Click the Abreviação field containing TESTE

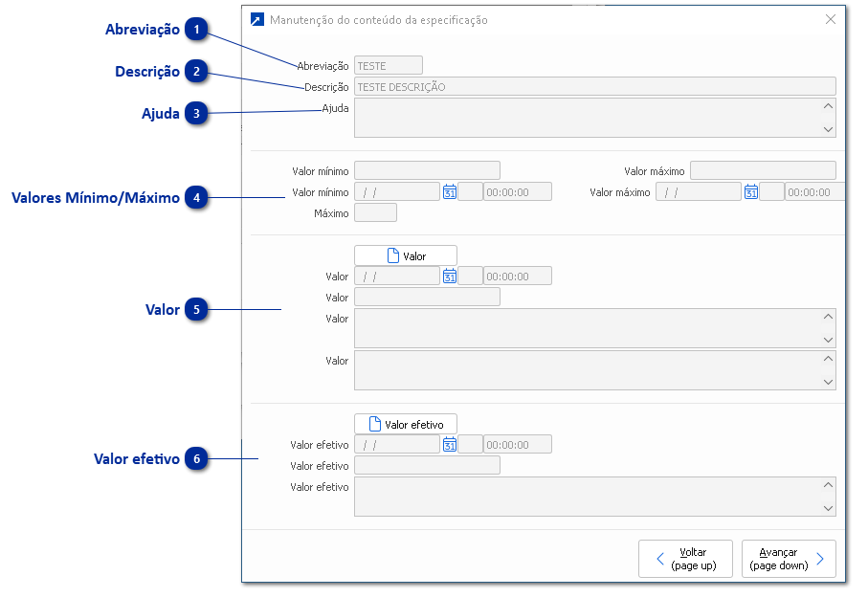click(x=389, y=66)
